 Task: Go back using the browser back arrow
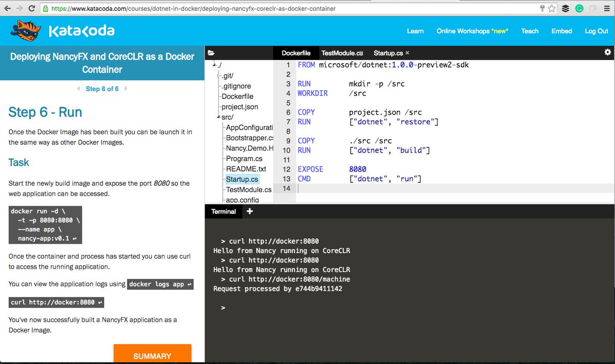coord(7,9)
